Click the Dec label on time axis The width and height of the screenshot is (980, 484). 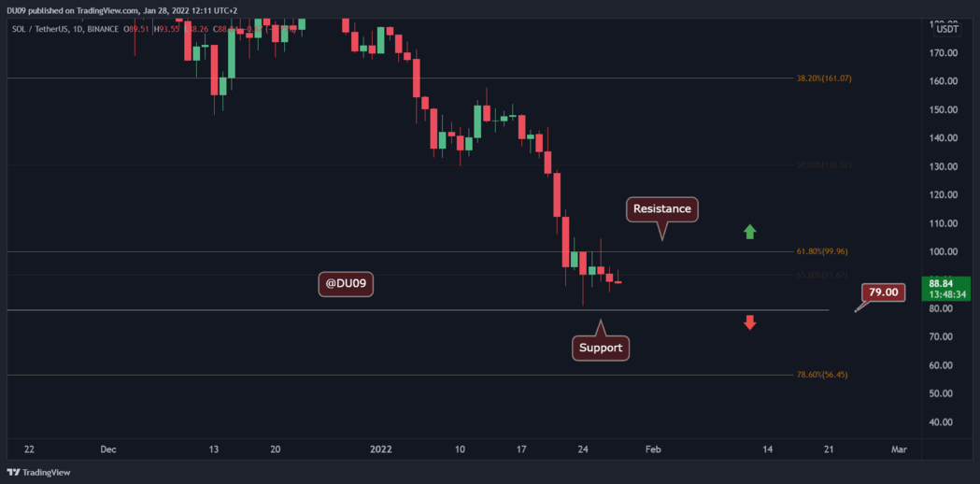point(108,449)
